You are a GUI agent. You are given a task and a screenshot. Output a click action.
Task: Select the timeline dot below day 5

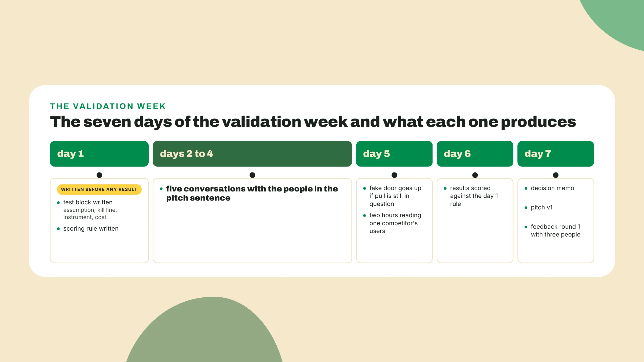pos(394,175)
